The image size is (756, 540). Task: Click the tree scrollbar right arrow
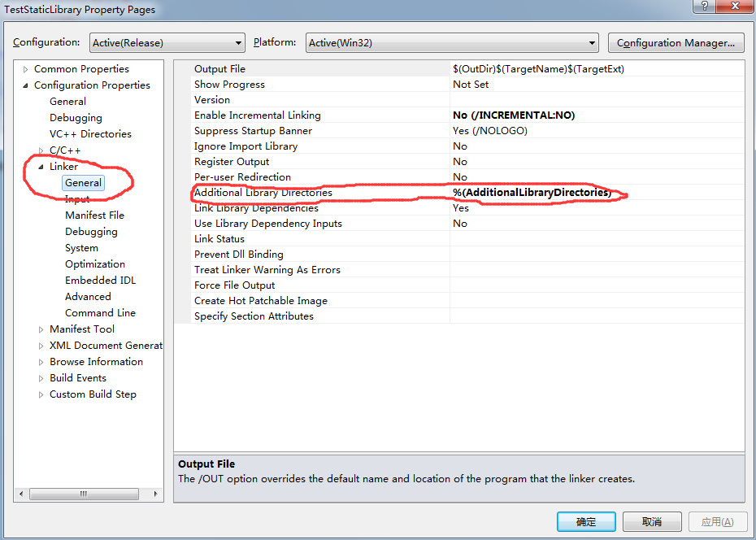(155, 494)
